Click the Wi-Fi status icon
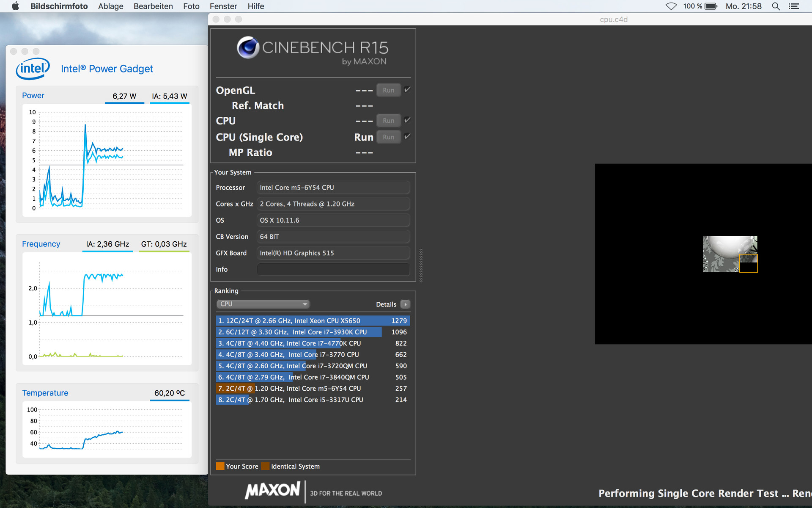This screenshot has height=508, width=812. coord(671,6)
